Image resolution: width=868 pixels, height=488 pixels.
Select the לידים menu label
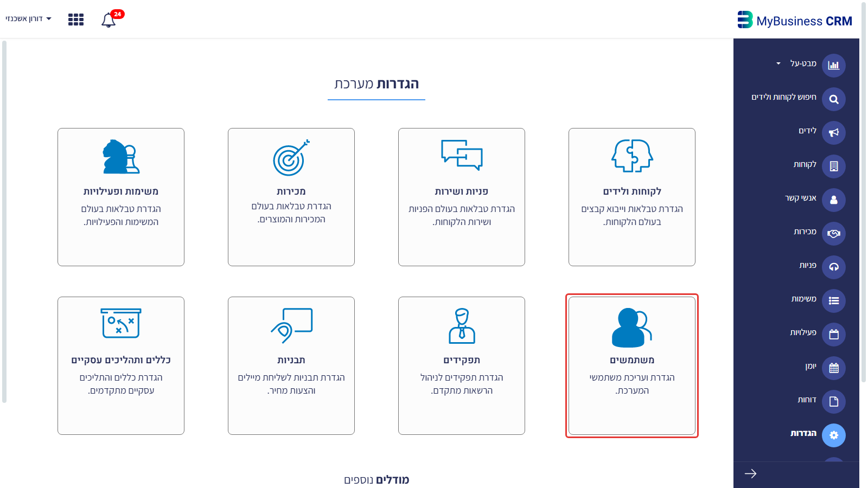[807, 131]
